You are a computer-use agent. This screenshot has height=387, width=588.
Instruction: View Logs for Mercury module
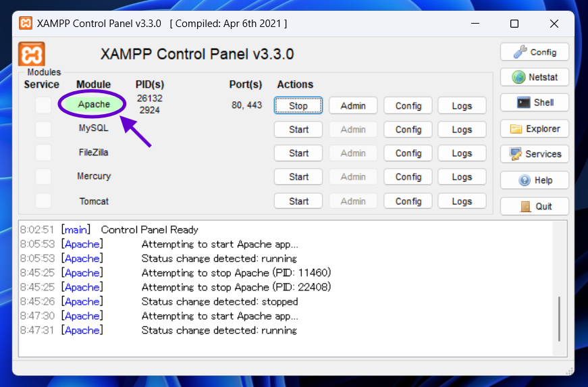point(462,177)
